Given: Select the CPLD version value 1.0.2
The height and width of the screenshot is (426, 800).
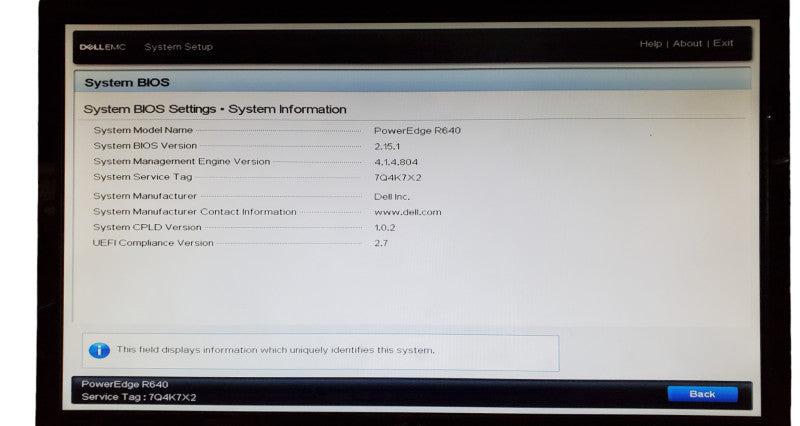Looking at the screenshot, I should (384, 228).
